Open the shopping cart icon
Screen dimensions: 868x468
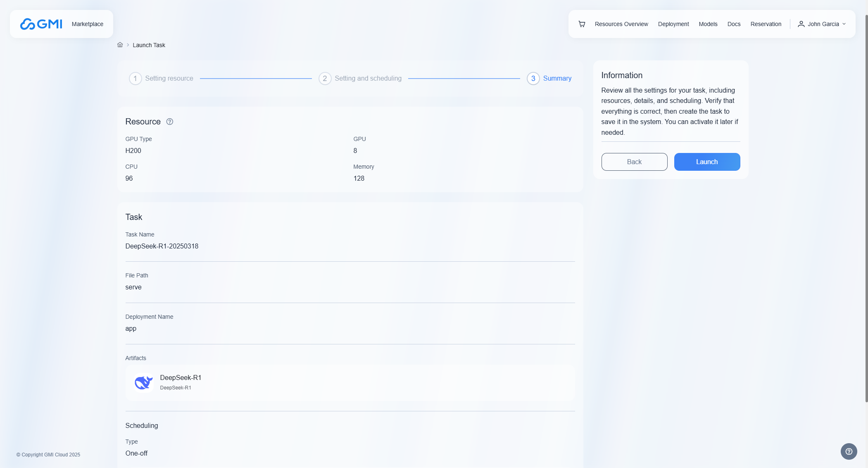click(x=582, y=24)
